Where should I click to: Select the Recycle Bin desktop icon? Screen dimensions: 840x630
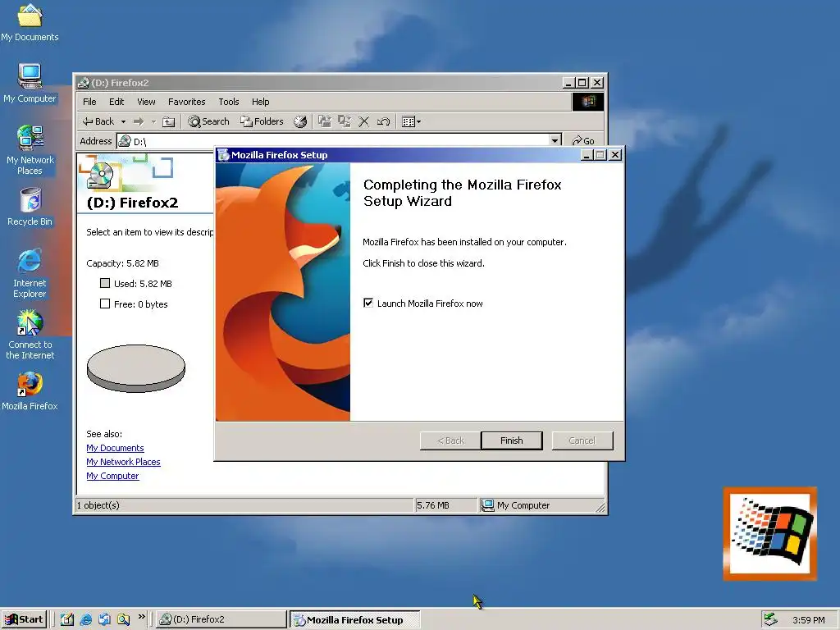click(30, 207)
